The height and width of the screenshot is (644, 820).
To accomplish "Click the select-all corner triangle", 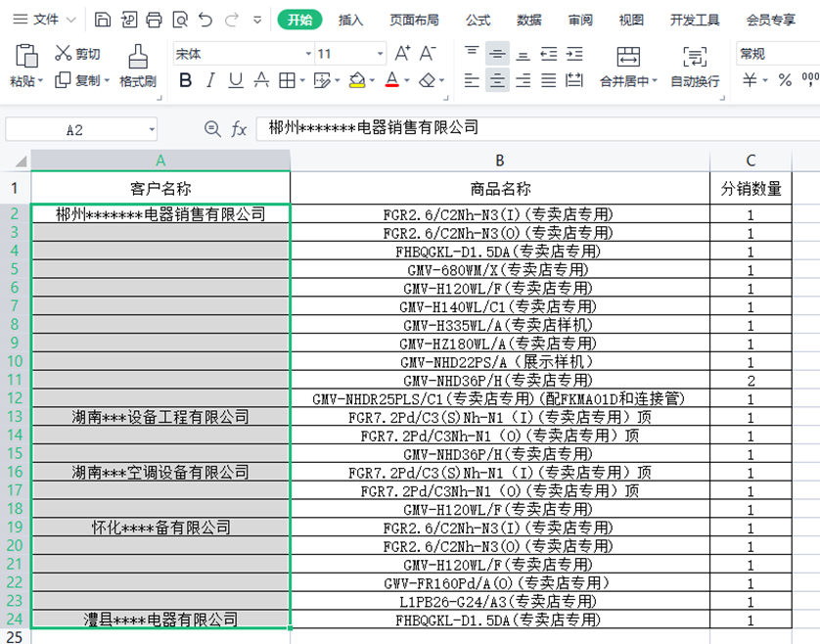I will click(x=20, y=161).
